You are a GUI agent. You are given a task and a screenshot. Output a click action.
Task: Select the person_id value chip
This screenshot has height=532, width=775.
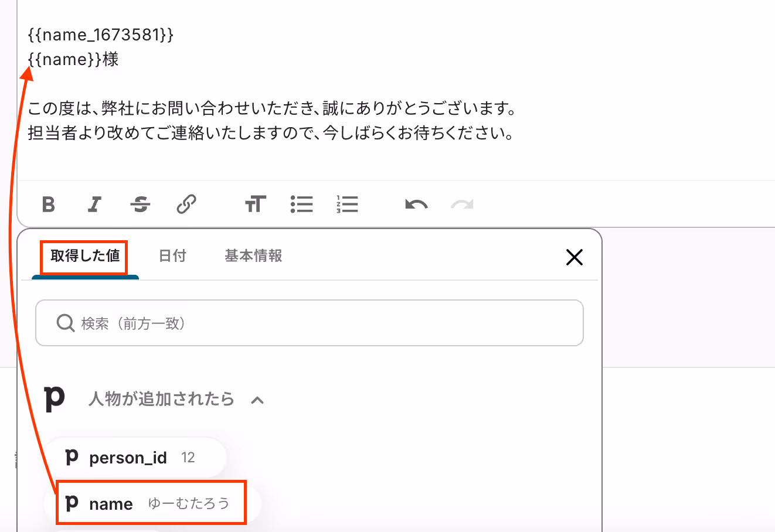[x=136, y=458]
